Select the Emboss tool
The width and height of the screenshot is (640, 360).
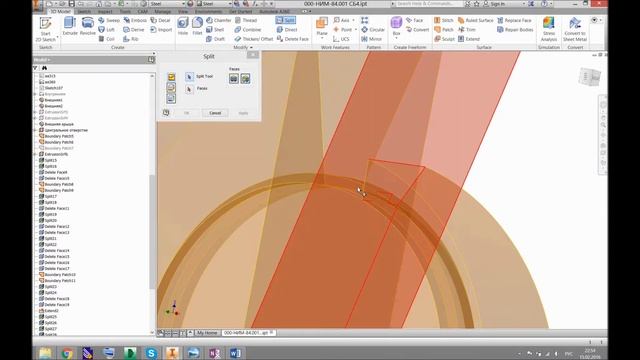(x=135, y=20)
